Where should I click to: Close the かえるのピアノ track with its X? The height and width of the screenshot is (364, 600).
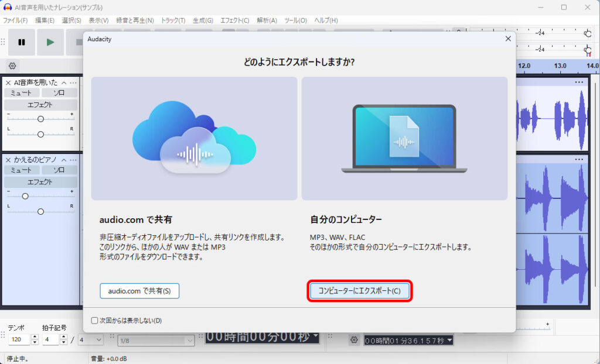(x=8, y=160)
